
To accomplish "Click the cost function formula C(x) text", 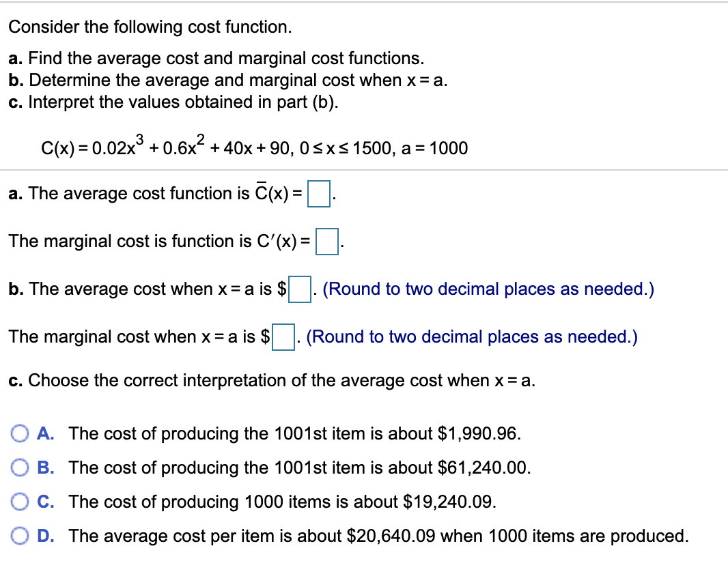I will pos(253,145).
